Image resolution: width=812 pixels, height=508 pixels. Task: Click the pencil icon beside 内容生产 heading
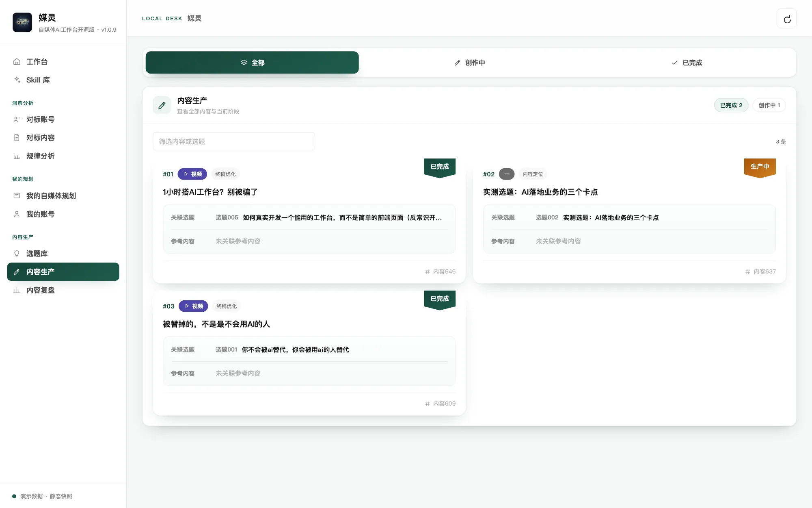(x=162, y=105)
